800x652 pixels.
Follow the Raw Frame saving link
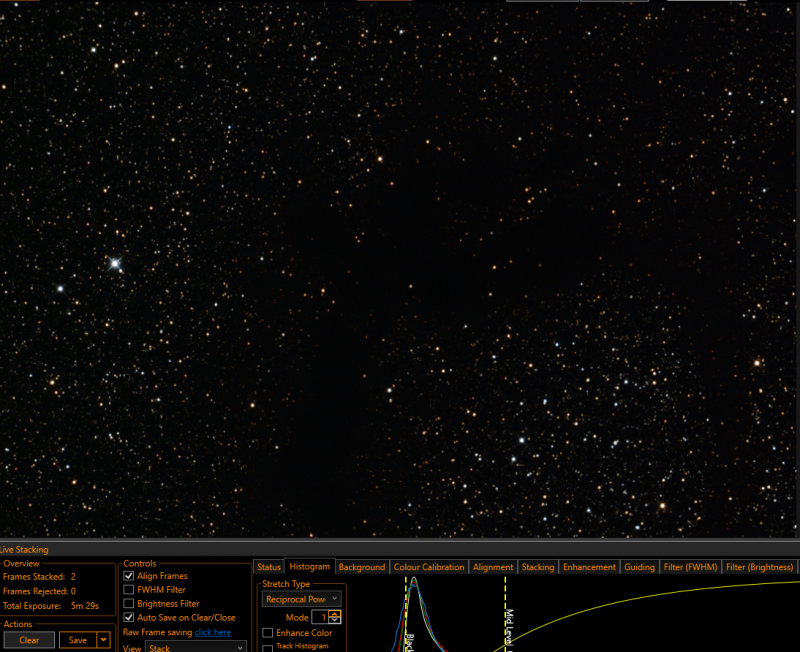point(213,632)
